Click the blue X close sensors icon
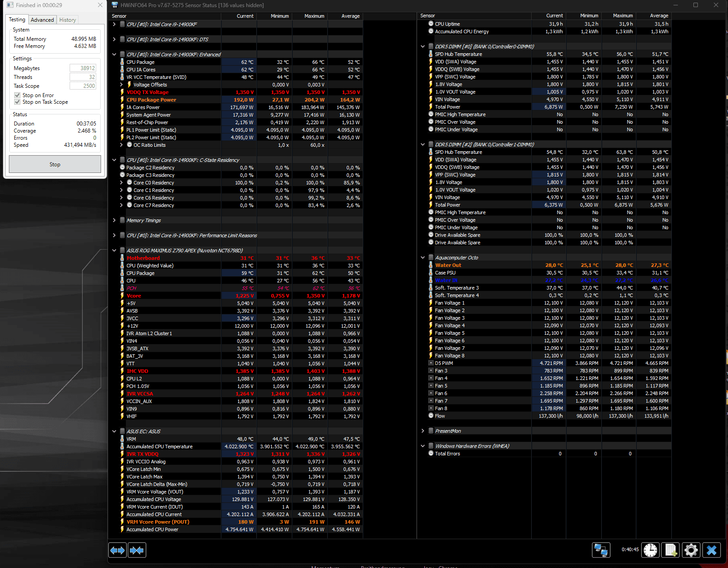Image resolution: width=728 pixels, height=568 pixels. [712, 550]
